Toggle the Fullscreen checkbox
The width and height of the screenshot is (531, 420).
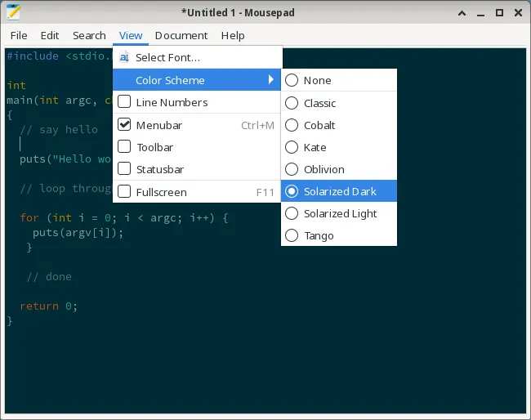(x=124, y=192)
